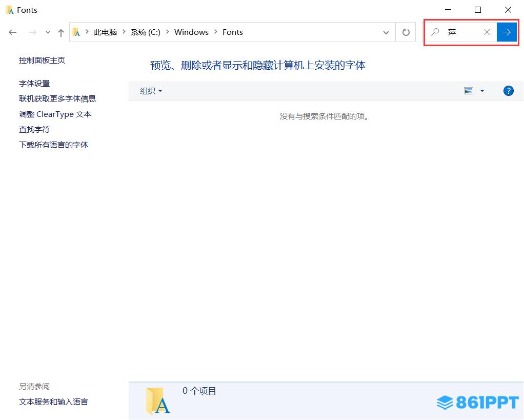Open 调整 ClearType 文本
Screen dimensions: 524x420
55,114
